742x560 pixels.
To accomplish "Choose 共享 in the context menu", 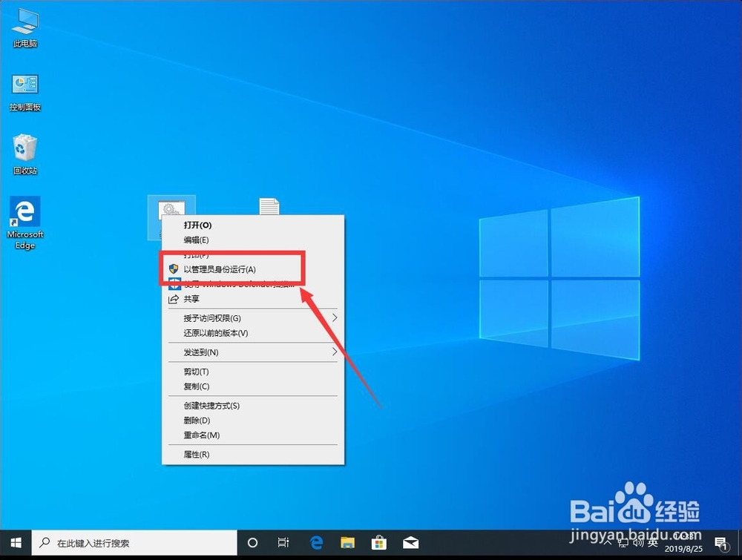I will tap(253, 299).
